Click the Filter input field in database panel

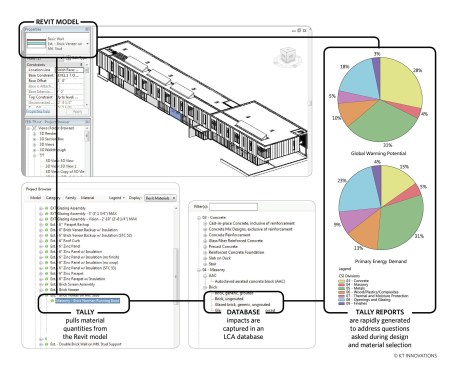point(233,207)
